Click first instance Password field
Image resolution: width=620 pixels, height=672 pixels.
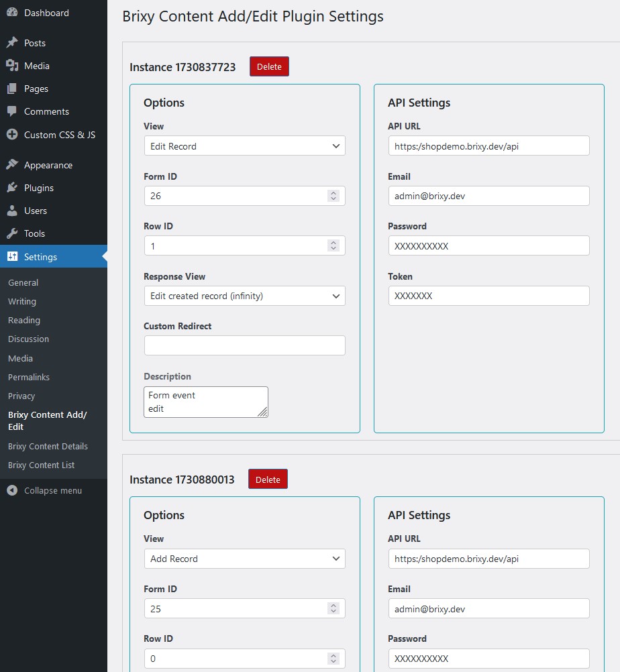coord(488,245)
